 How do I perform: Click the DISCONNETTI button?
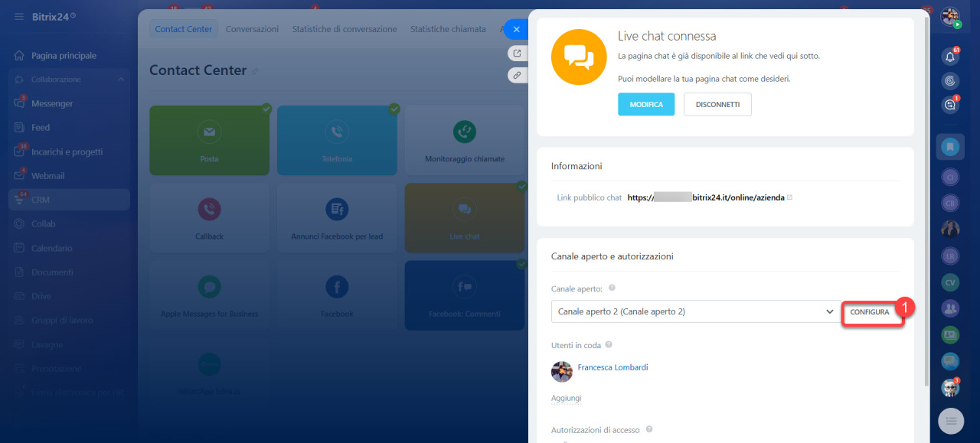(717, 105)
